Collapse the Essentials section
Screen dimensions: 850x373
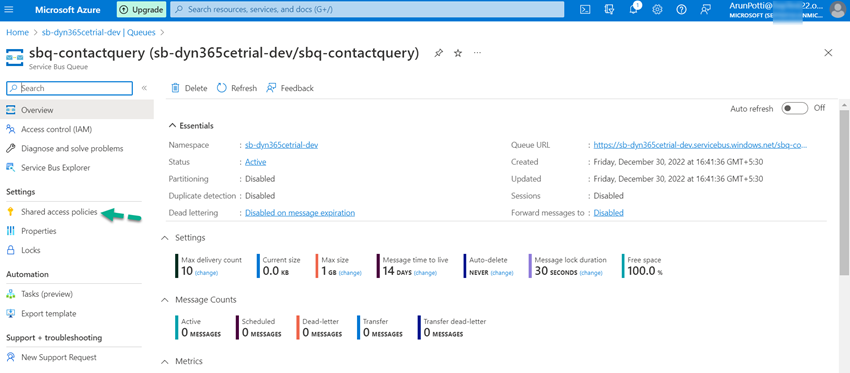pos(172,126)
